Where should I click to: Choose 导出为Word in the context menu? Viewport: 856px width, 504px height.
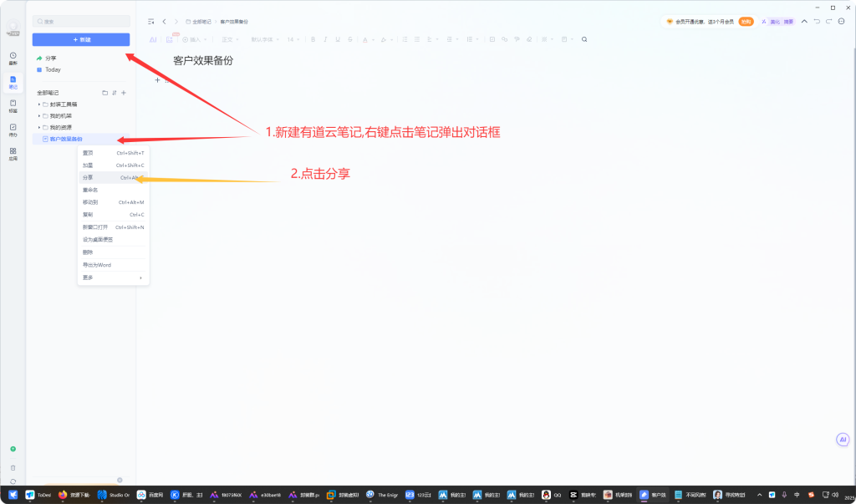pos(114,265)
